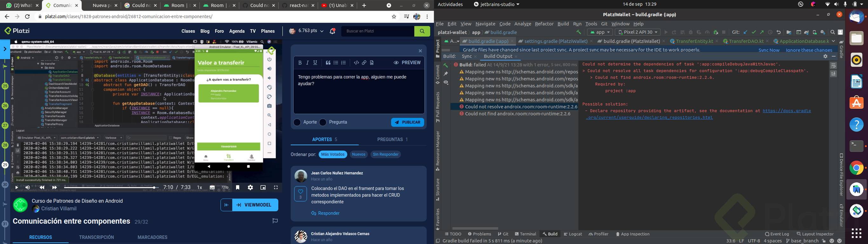This screenshot has width=868, height=244.
Task: Open video player settings gear
Action: point(250,188)
